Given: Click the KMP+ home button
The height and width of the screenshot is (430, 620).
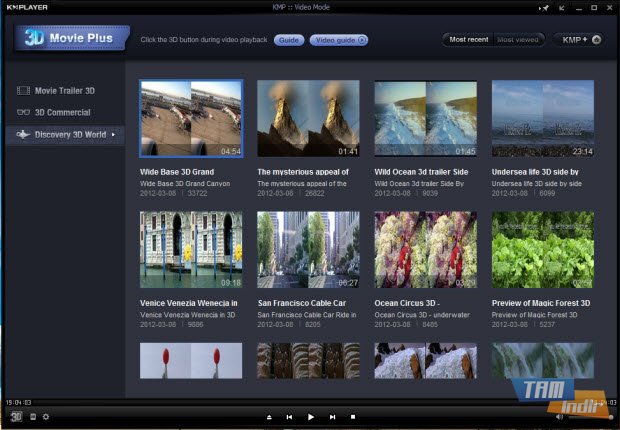Looking at the screenshot, I should [578, 40].
